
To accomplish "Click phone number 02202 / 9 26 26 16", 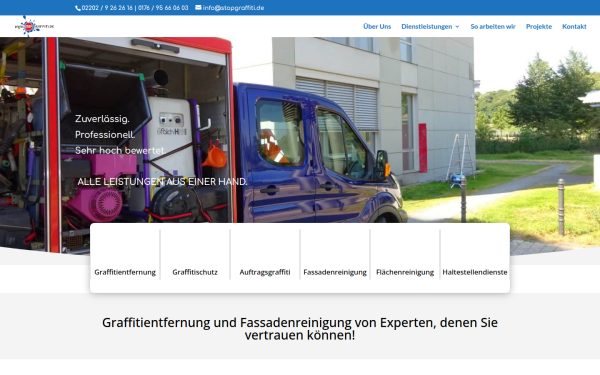I will (x=107, y=8).
